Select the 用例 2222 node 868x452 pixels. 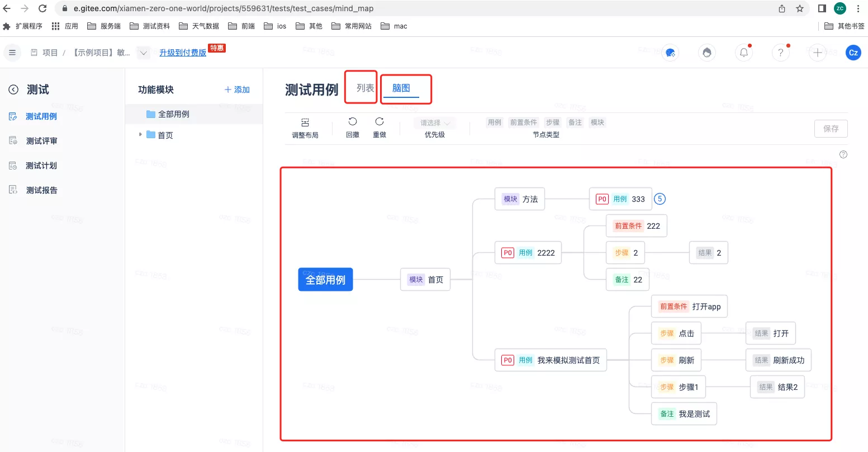coord(528,253)
